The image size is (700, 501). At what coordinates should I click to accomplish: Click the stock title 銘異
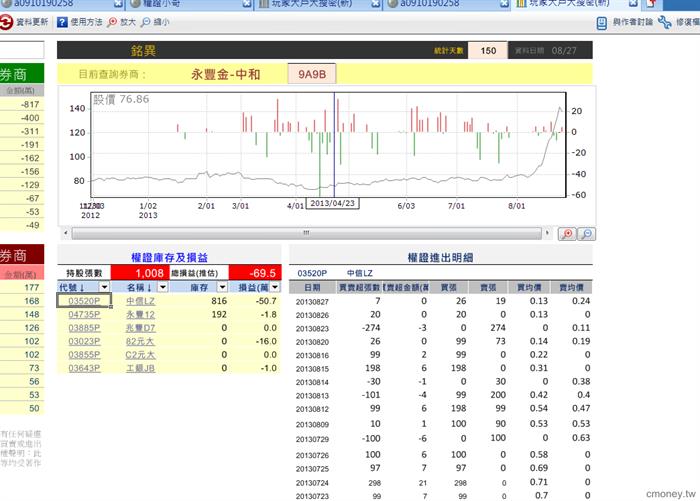[x=143, y=50]
